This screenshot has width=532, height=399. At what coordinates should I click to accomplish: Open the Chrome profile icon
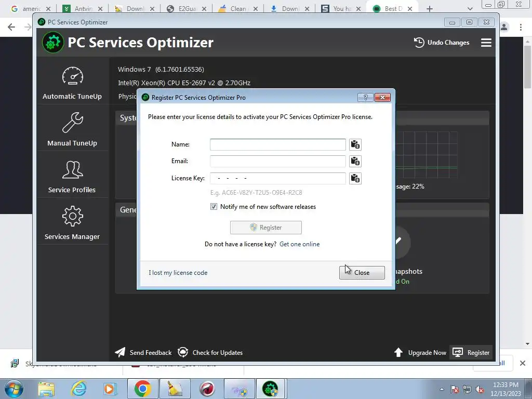point(504,27)
